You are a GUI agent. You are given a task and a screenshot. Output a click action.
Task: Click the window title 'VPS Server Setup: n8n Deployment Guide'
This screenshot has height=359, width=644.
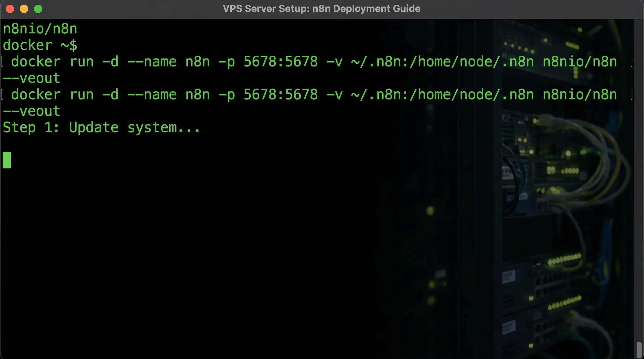322,9
